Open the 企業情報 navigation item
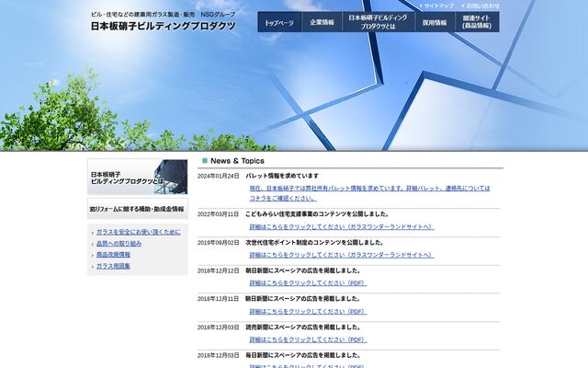588x368 pixels. [322, 22]
